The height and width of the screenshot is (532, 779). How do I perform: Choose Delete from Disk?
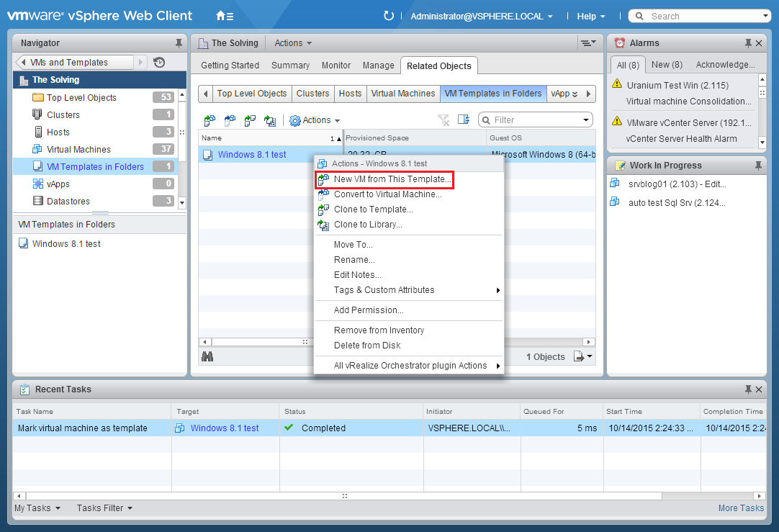click(367, 346)
